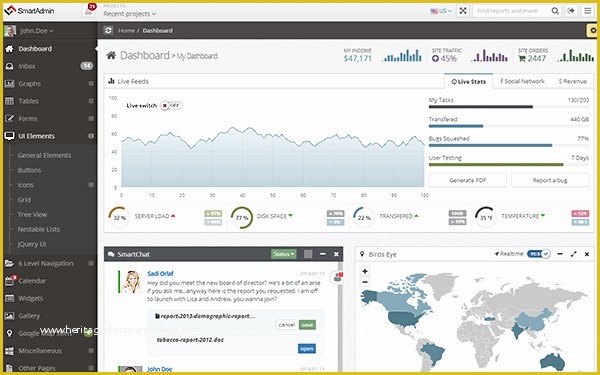600x375 pixels.
Task: Click the My Tasks progress bar
Action: pyautogui.click(x=509, y=107)
